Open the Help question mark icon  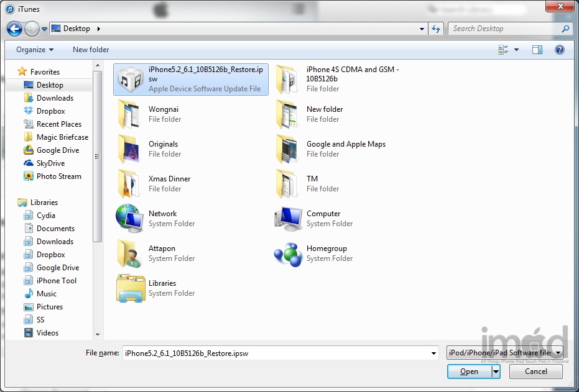560,50
